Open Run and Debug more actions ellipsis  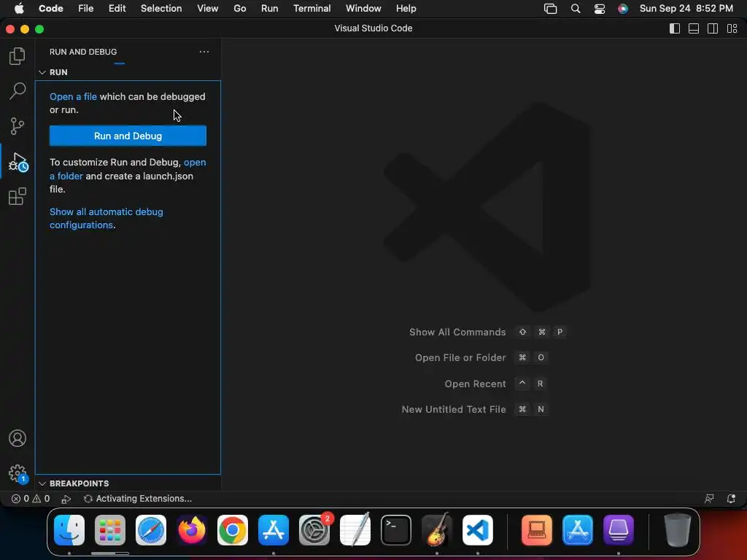pyautogui.click(x=204, y=52)
